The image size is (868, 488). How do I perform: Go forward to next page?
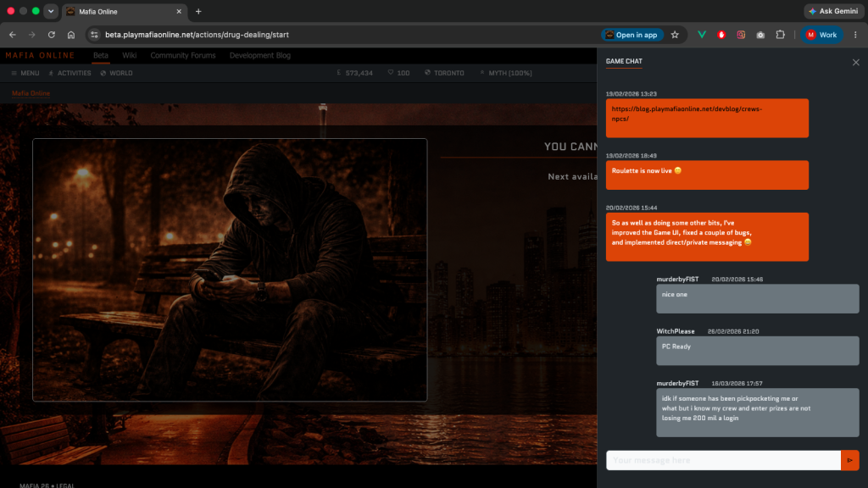click(x=32, y=35)
